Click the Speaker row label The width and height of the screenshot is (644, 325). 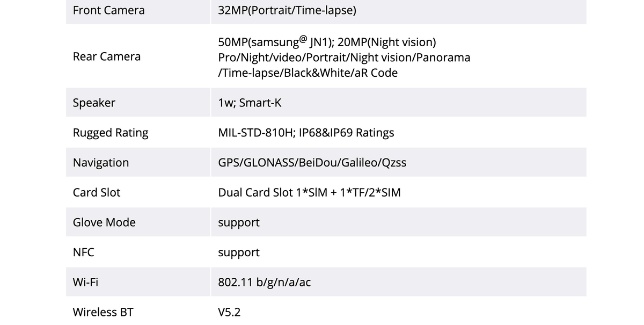(94, 103)
